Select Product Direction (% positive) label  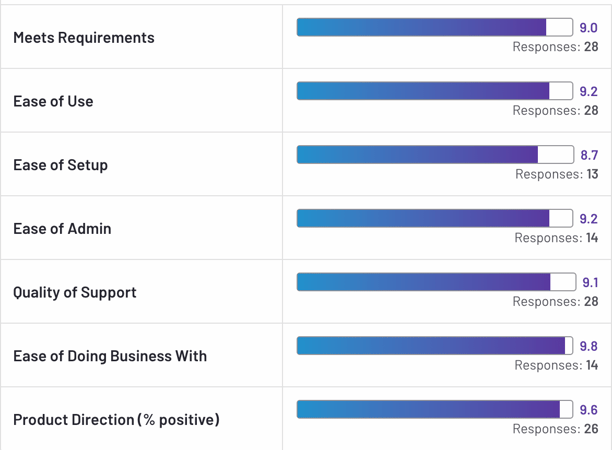click(116, 420)
